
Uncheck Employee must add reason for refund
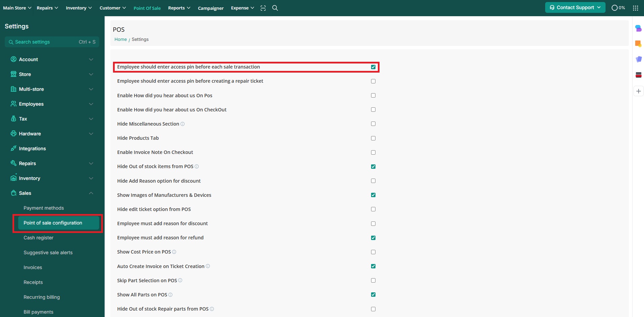point(373,238)
